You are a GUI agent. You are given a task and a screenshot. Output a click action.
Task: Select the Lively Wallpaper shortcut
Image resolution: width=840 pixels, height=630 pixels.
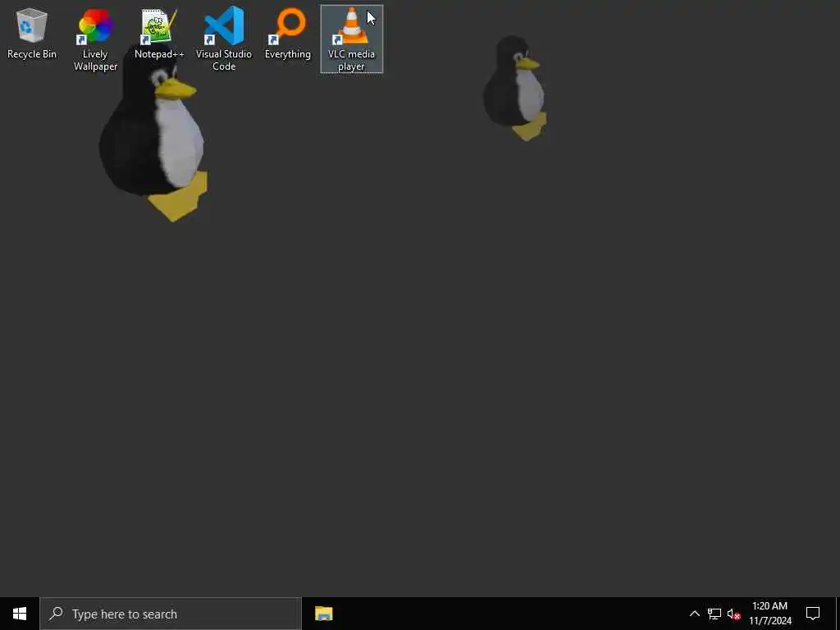coord(95,39)
